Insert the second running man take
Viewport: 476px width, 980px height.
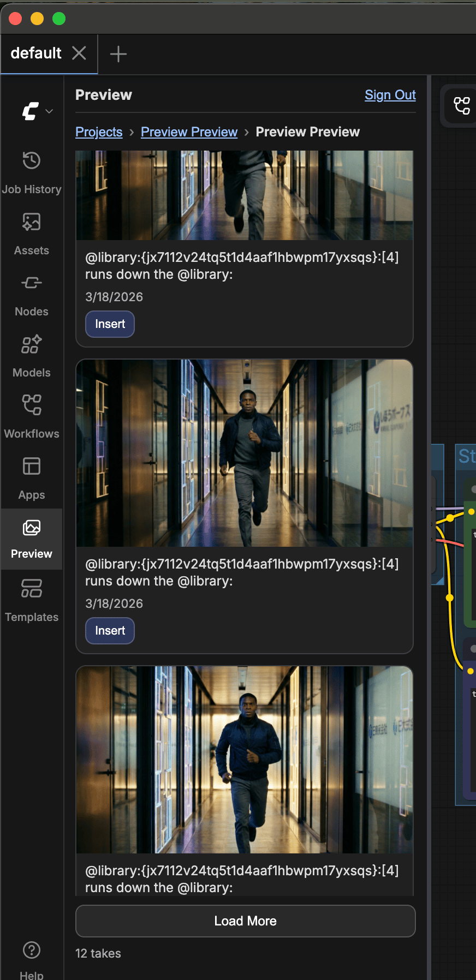(x=110, y=631)
